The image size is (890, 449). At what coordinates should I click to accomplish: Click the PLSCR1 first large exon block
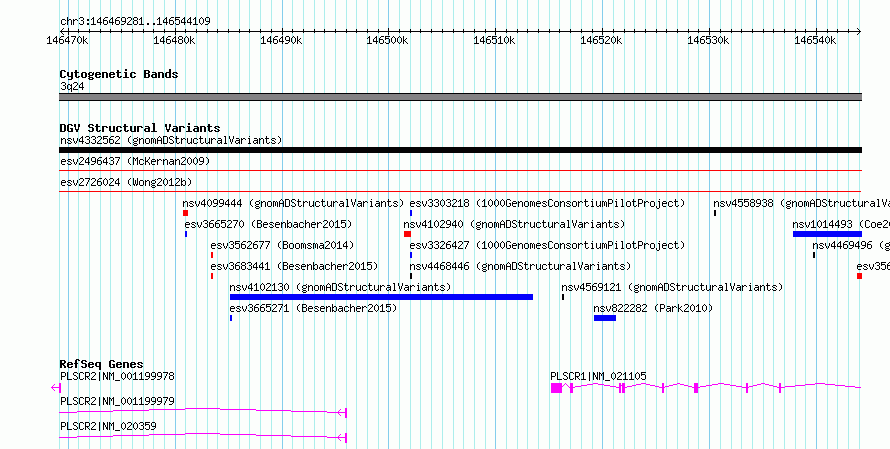[x=556, y=388]
